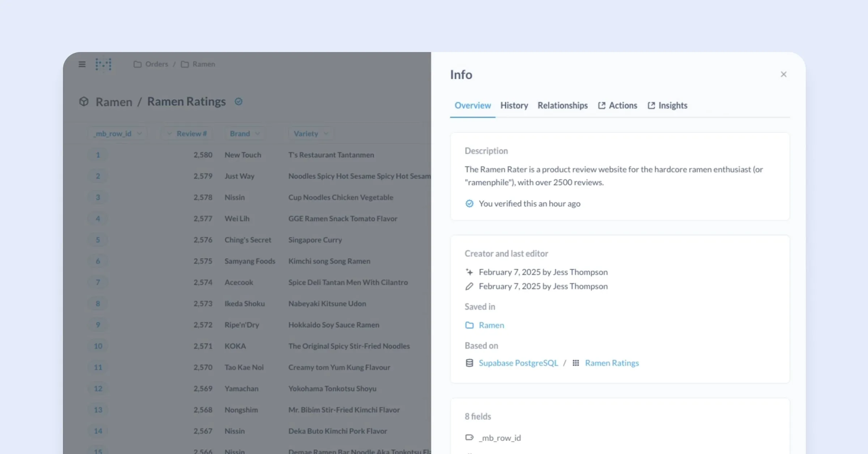
Task: Click the folder icon beside Orders breadcrumb
Action: tap(137, 64)
